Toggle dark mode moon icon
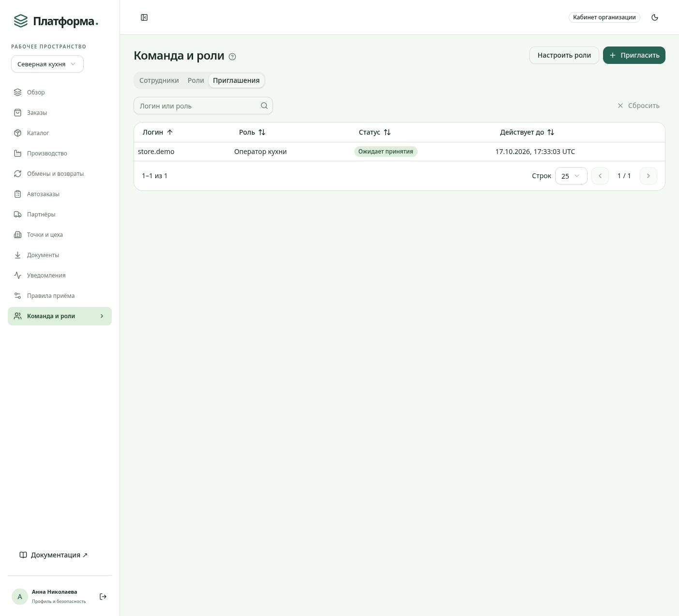This screenshot has height=616, width=679. (x=655, y=17)
